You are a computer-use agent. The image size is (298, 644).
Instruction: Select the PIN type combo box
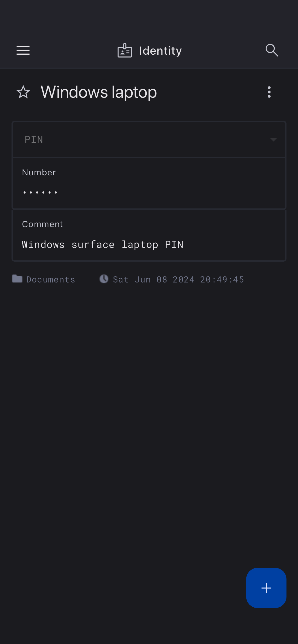point(149,139)
